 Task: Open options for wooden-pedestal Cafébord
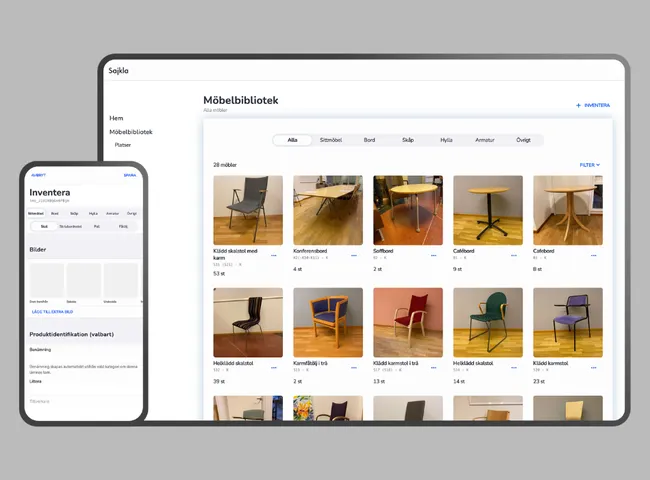click(x=594, y=255)
